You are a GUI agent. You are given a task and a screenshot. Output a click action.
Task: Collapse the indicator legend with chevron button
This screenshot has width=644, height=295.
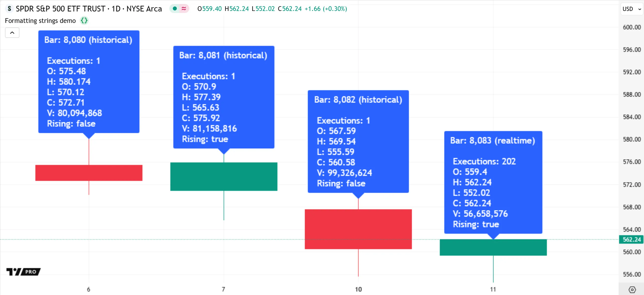12,33
